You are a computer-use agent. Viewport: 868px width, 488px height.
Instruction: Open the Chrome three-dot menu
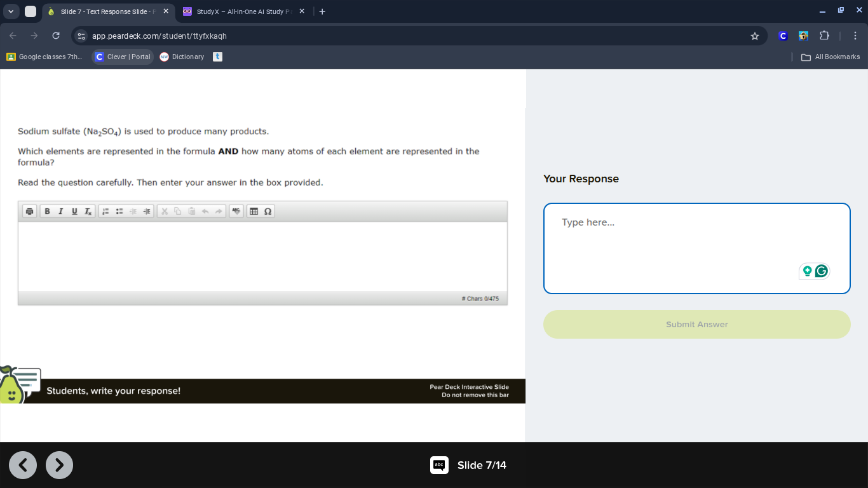tap(855, 36)
